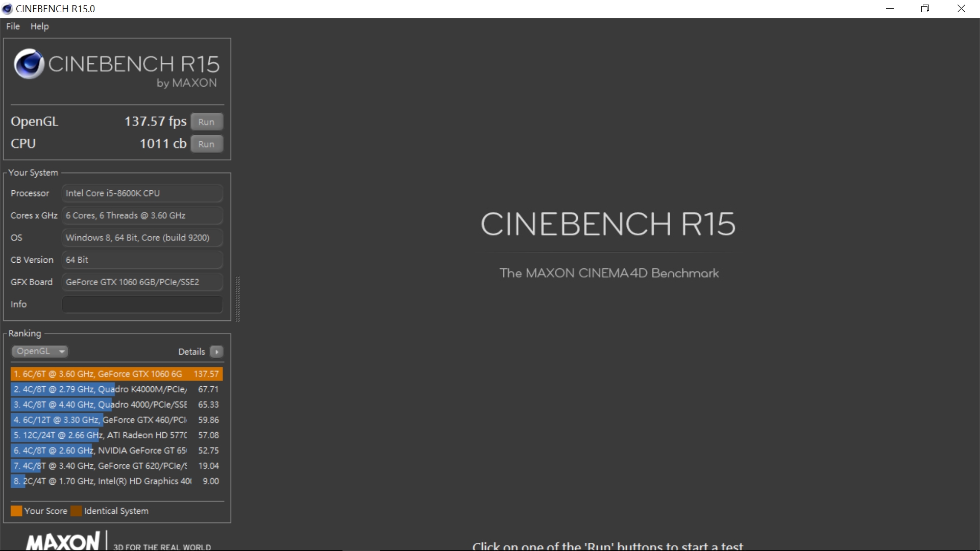Select the Processor field Intel Core i5-8600K
The image size is (980, 551).
tap(142, 193)
